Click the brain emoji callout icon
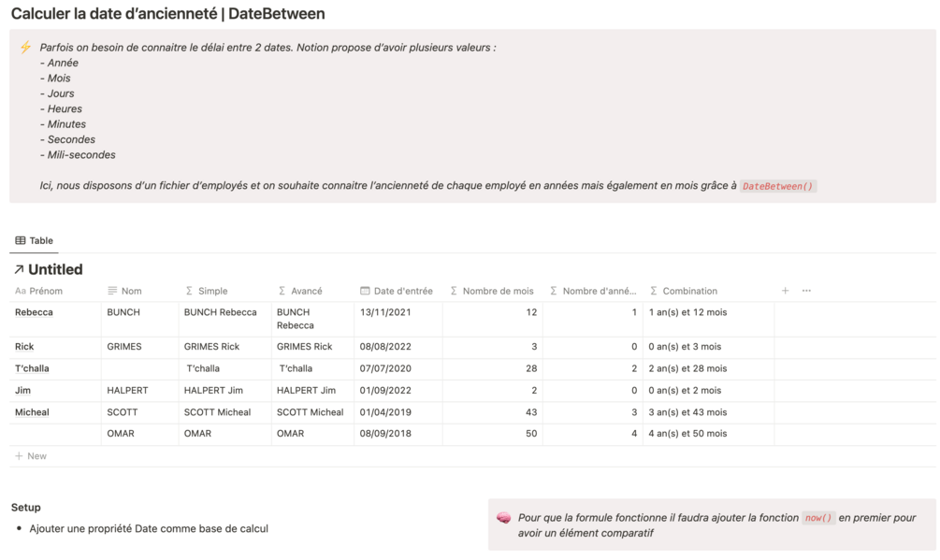Screen dimensions: 940x560 (x=503, y=518)
